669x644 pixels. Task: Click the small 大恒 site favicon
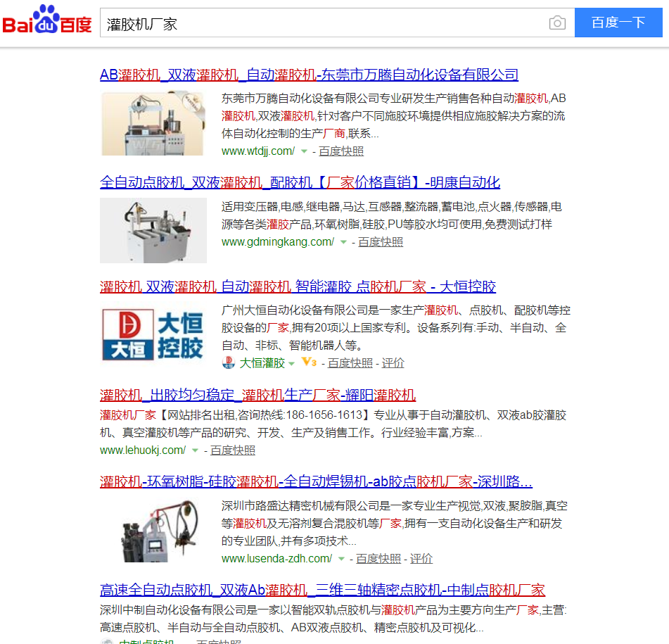point(228,362)
